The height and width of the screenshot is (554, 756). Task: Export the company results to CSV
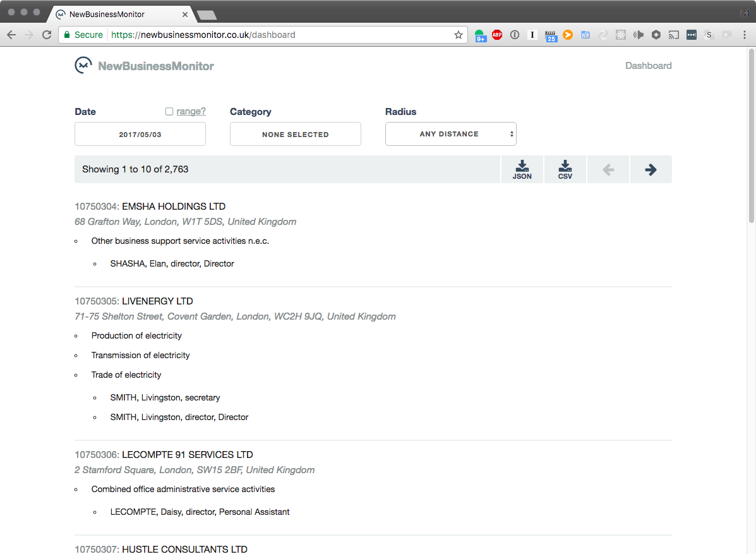565,169
